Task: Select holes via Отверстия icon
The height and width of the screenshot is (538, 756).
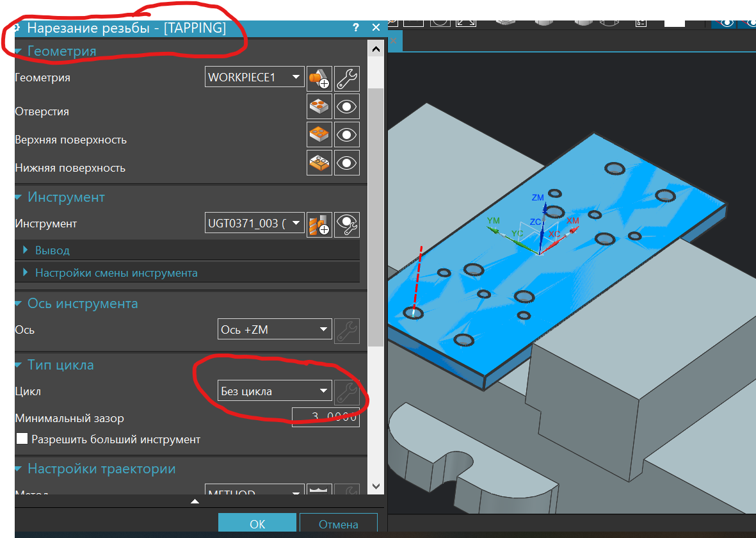Action: pos(319,106)
